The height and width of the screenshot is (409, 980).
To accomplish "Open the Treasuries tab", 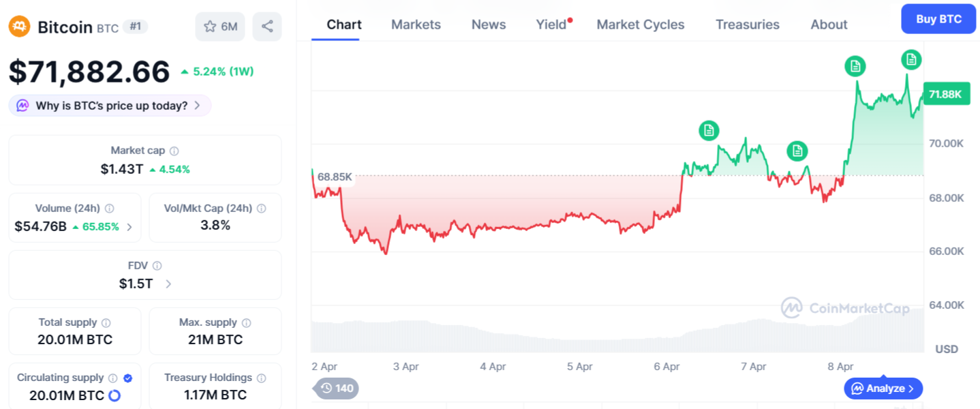I will click(747, 25).
